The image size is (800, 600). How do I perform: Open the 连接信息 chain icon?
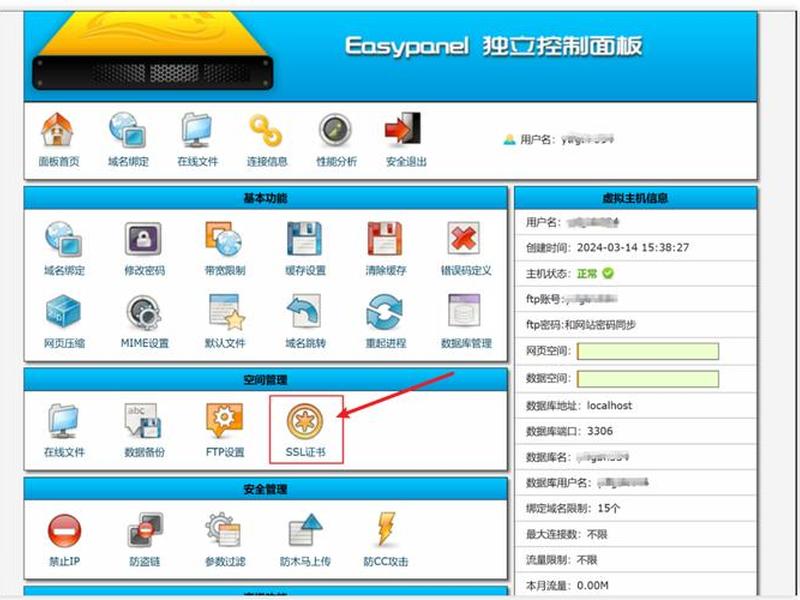(x=266, y=131)
